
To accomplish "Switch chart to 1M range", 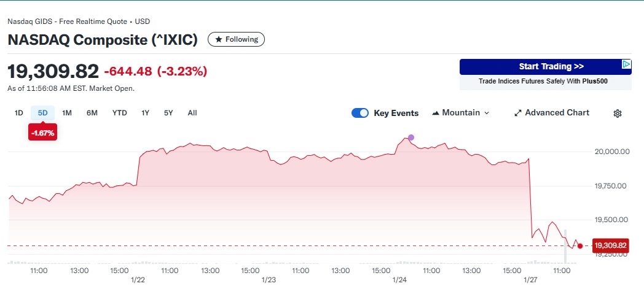I will [x=67, y=113].
